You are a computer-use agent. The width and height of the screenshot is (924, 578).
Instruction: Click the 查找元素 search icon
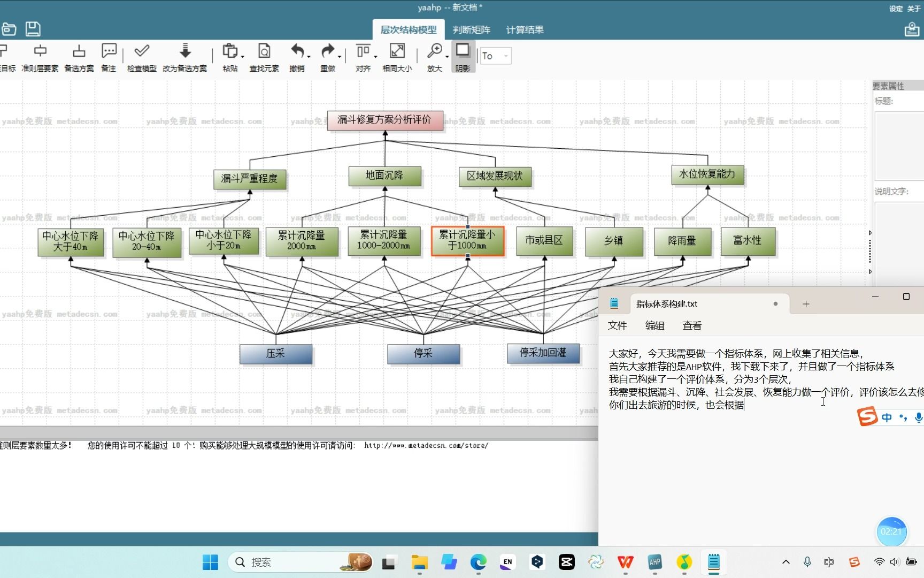click(264, 56)
